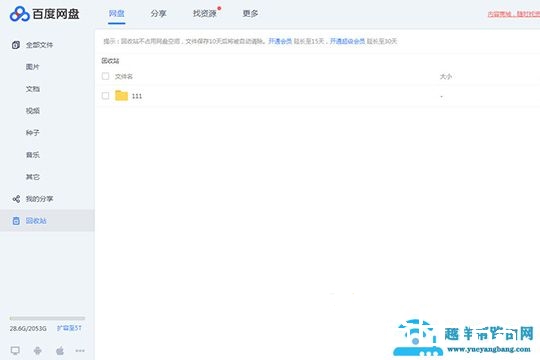This screenshot has width=540, height=360.
Task: Click the share icon beside 我的分享
Action: 16,199
